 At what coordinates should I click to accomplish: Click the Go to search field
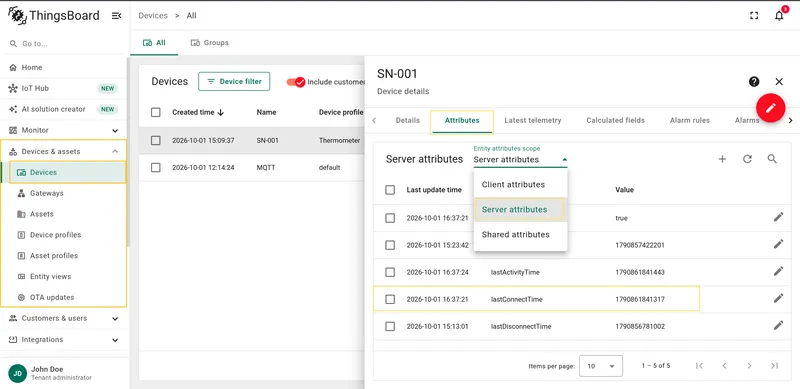tap(64, 44)
